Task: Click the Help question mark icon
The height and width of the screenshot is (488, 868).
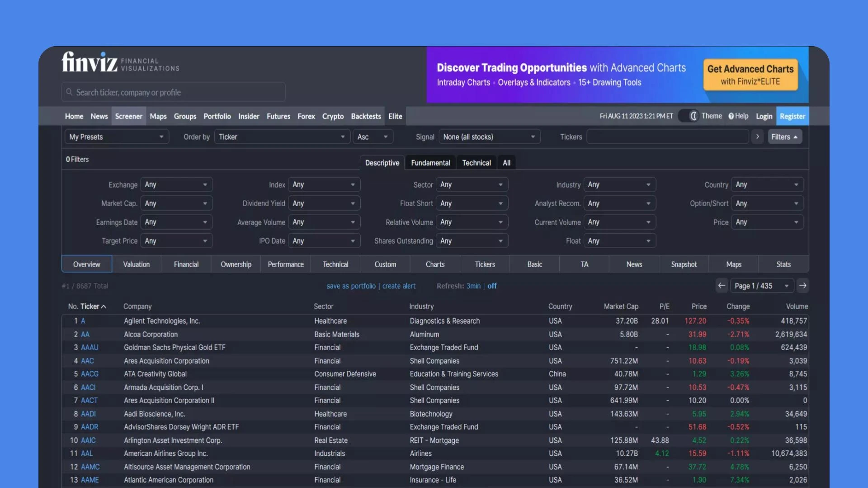Action: 731,116
